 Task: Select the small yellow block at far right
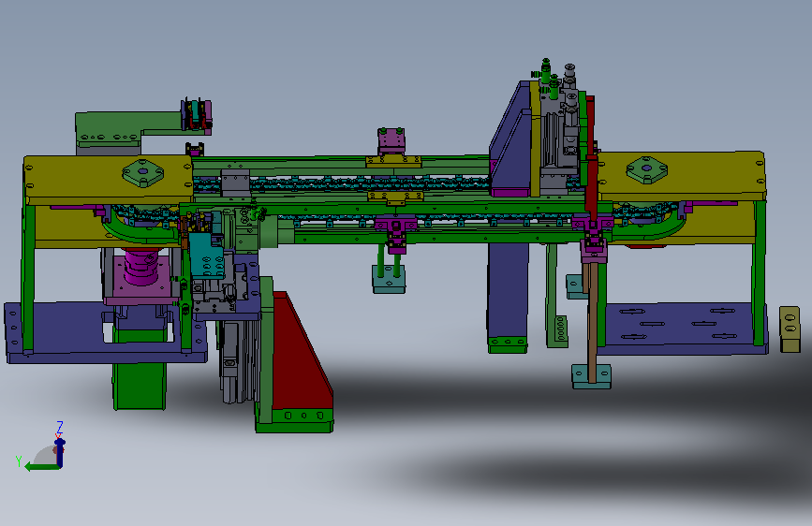pos(790,329)
